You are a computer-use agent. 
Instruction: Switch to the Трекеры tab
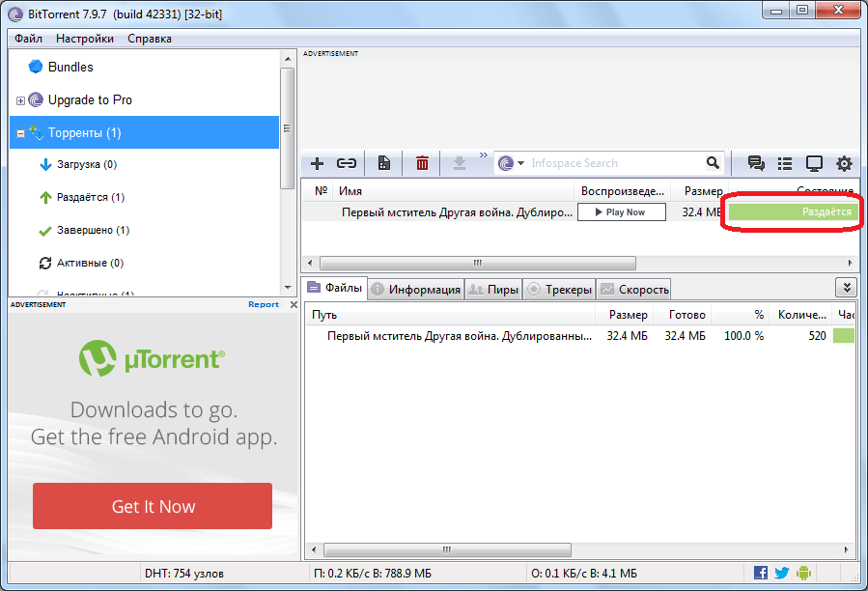point(560,289)
